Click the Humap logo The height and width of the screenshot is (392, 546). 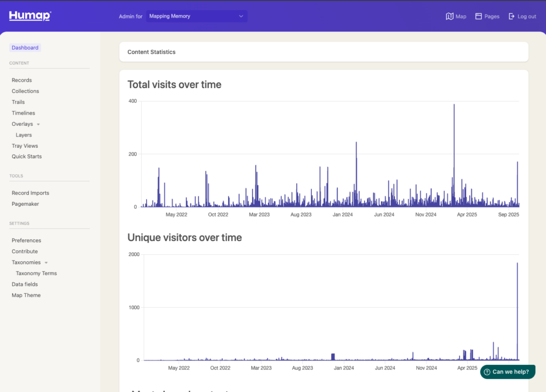click(x=30, y=16)
